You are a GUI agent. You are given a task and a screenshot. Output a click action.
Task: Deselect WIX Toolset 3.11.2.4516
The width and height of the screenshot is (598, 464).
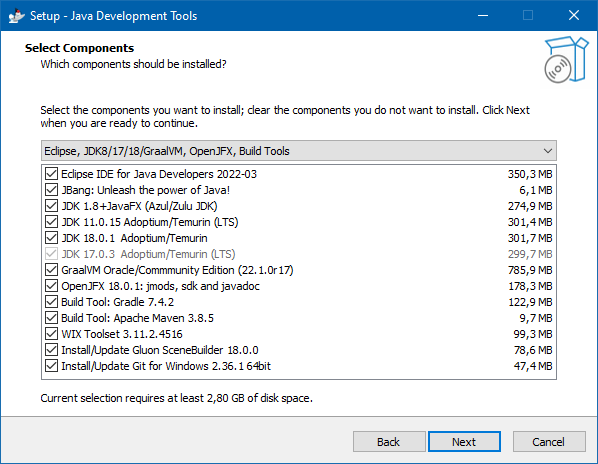[51, 334]
